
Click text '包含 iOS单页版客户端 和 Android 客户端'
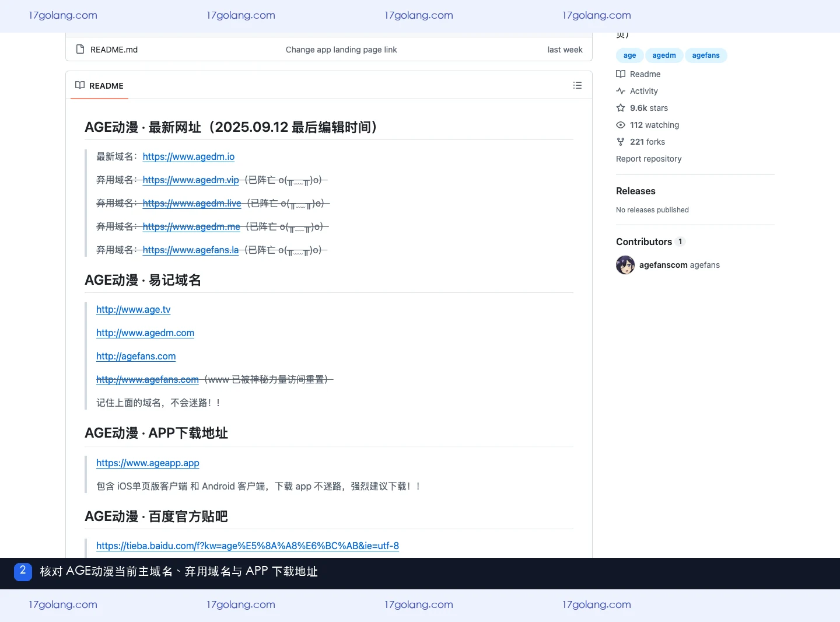[181, 486]
